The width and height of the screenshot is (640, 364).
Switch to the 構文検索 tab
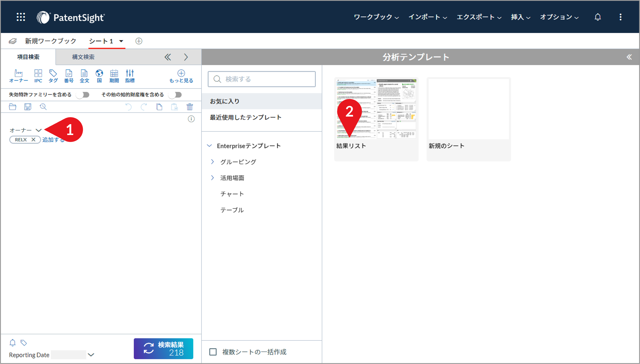83,57
